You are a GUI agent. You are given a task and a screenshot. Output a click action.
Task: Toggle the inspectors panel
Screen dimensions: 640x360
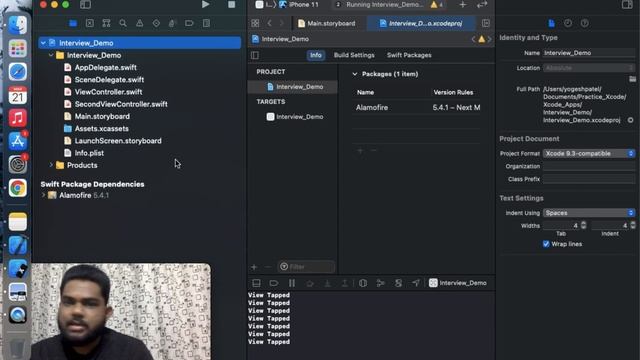[x=627, y=4]
